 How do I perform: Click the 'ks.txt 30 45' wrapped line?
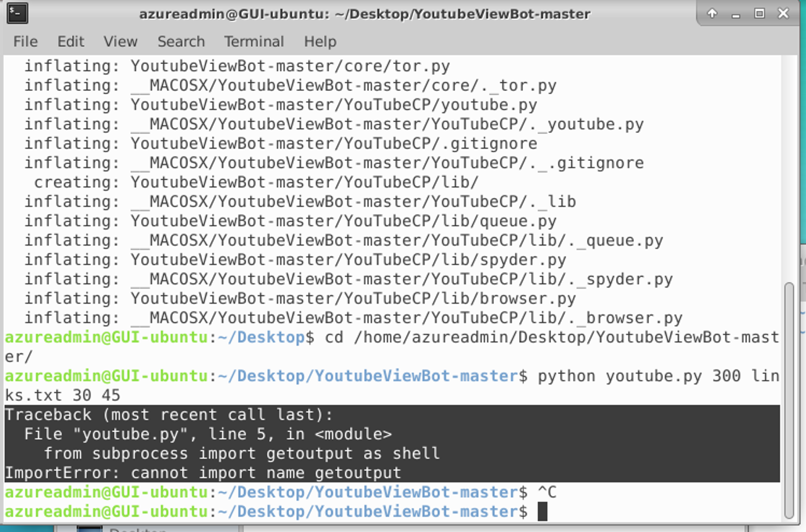(x=62, y=395)
